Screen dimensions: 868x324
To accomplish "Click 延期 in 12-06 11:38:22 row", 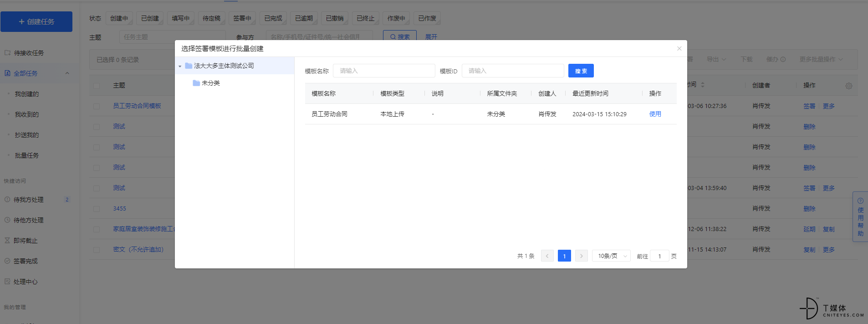I will [x=809, y=229].
